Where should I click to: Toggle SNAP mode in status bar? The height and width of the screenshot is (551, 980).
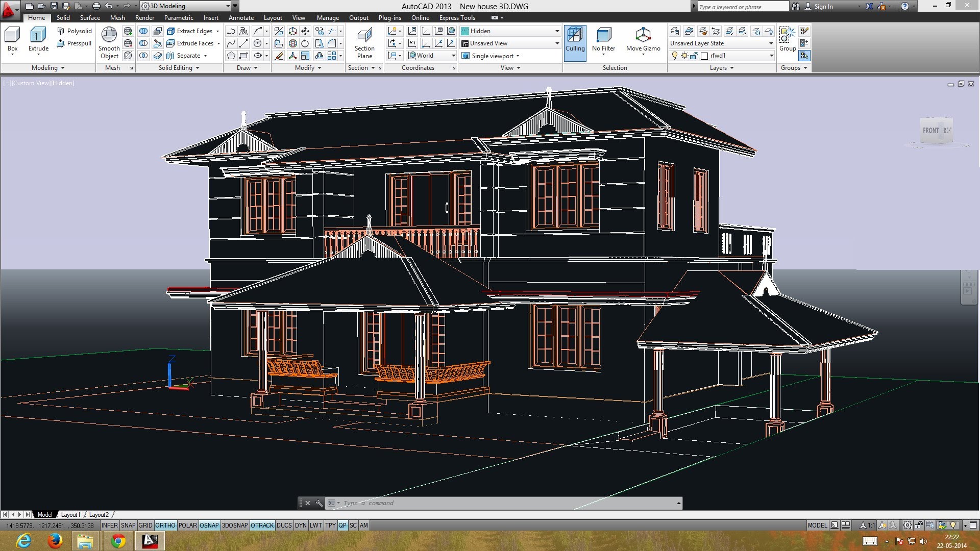[127, 525]
